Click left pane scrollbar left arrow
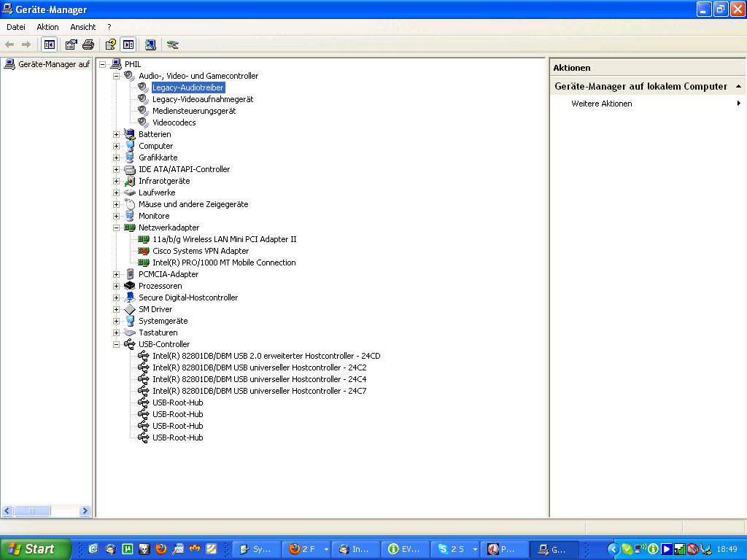The image size is (747, 560). (x=7, y=511)
